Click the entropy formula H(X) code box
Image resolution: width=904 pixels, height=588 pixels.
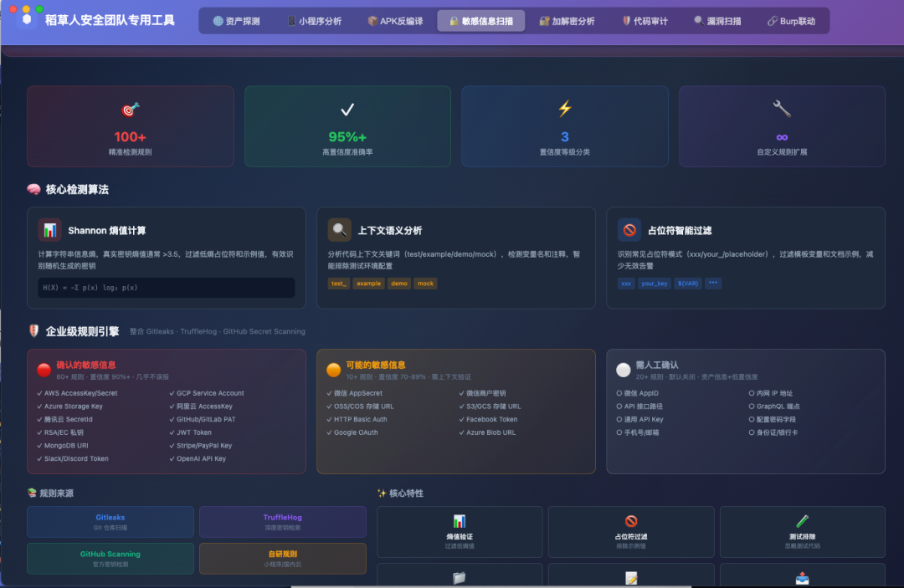[x=166, y=288]
